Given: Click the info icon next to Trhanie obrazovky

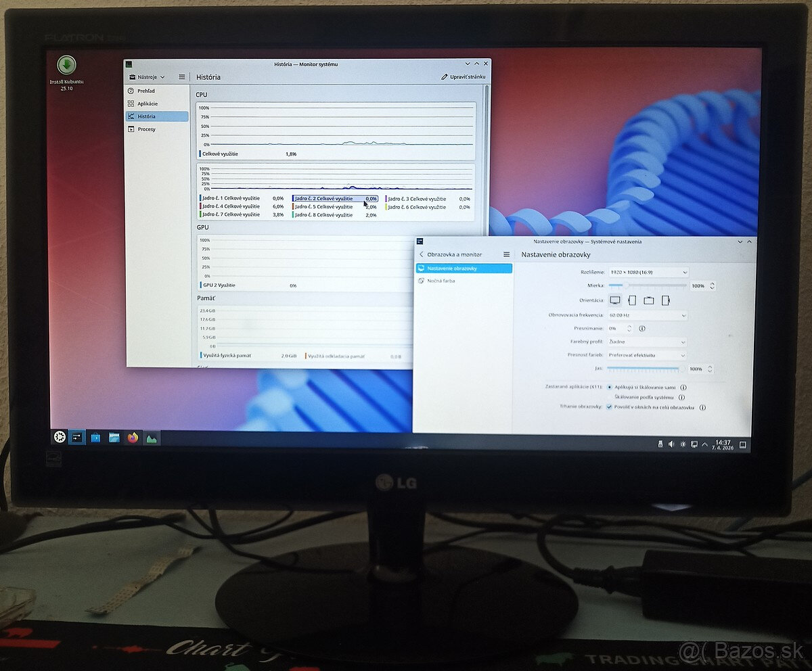Looking at the screenshot, I should (x=702, y=407).
